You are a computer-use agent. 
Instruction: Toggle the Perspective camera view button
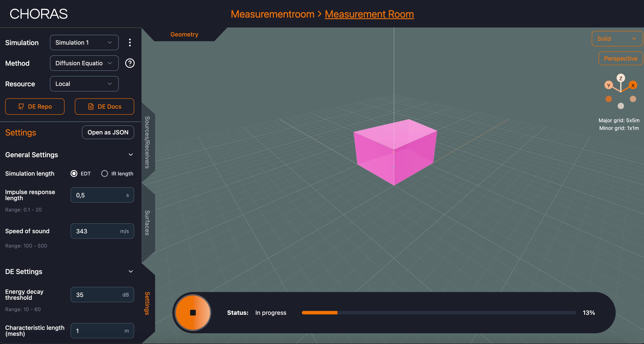click(x=620, y=58)
